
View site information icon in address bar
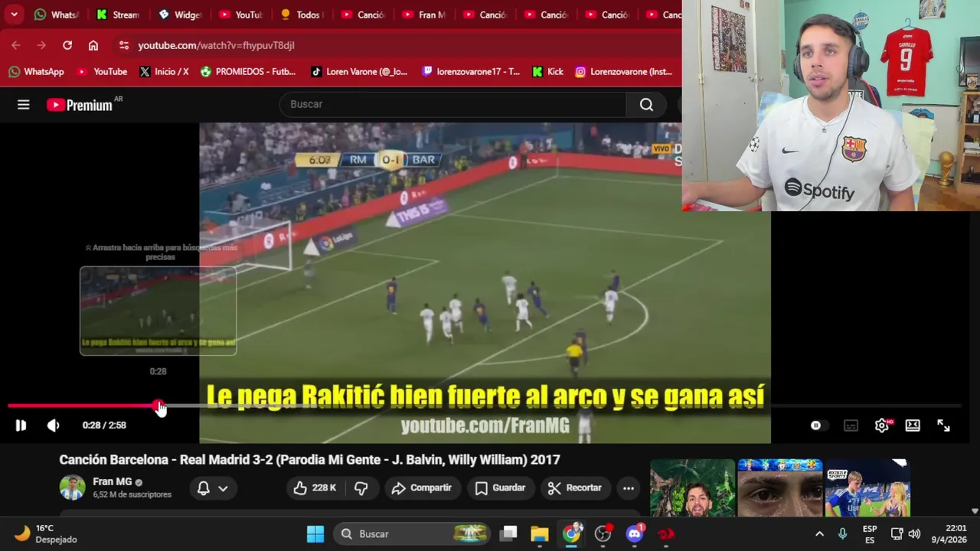pos(124,45)
